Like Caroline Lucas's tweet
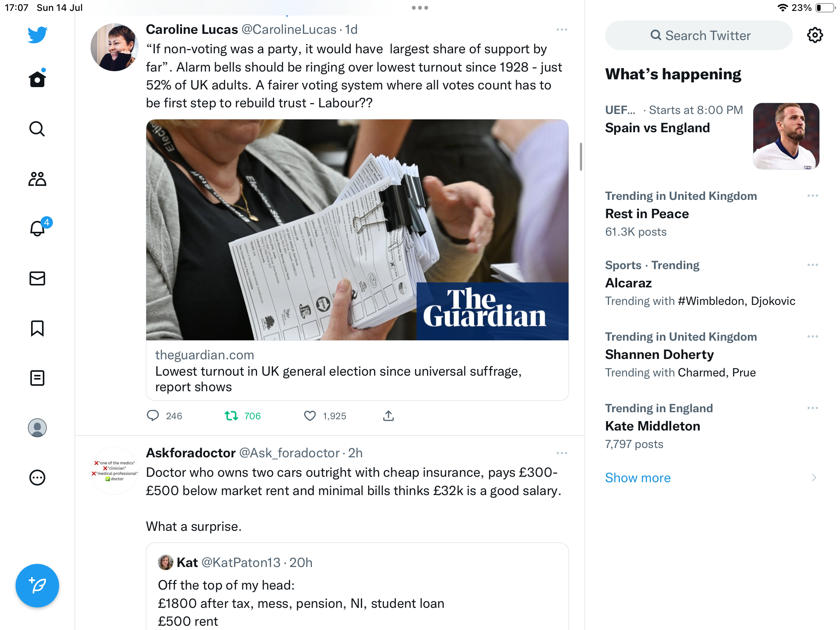840x630 pixels. pyautogui.click(x=310, y=416)
